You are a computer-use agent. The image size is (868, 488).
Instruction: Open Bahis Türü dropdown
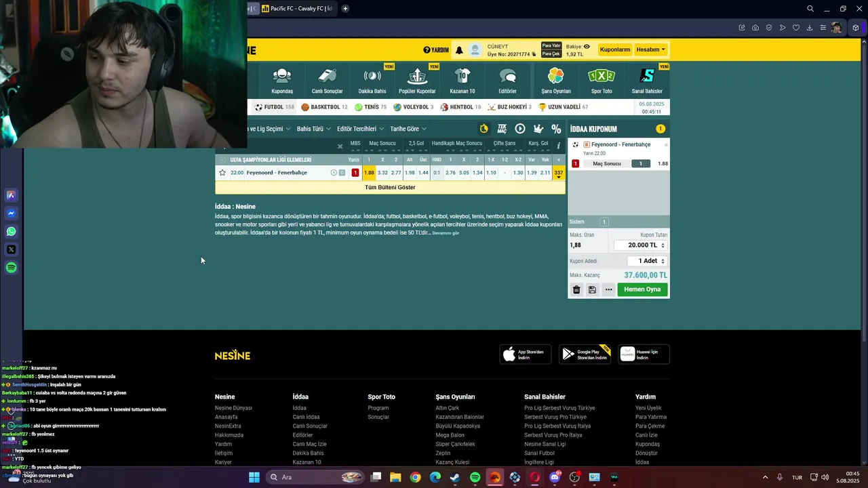tap(314, 129)
